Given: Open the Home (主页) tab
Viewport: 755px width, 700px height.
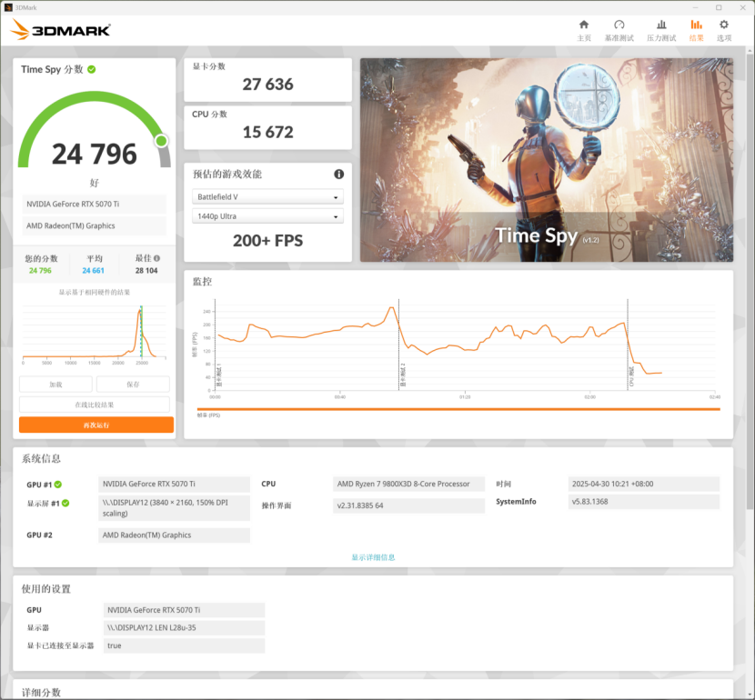Looking at the screenshot, I should pyautogui.click(x=584, y=30).
